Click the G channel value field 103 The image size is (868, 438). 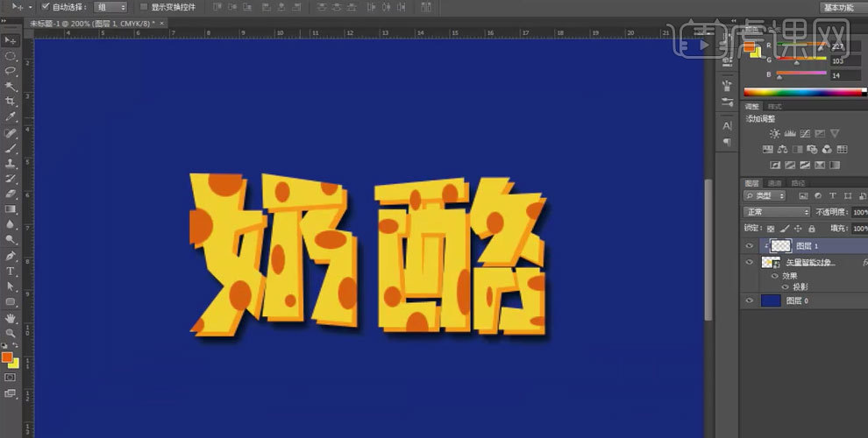pyautogui.click(x=844, y=60)
